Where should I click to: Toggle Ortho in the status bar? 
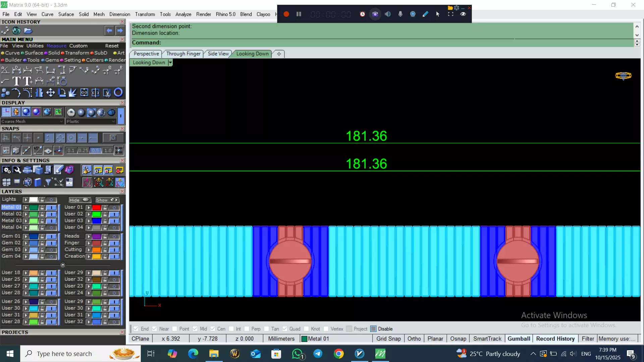coord(414,339)
